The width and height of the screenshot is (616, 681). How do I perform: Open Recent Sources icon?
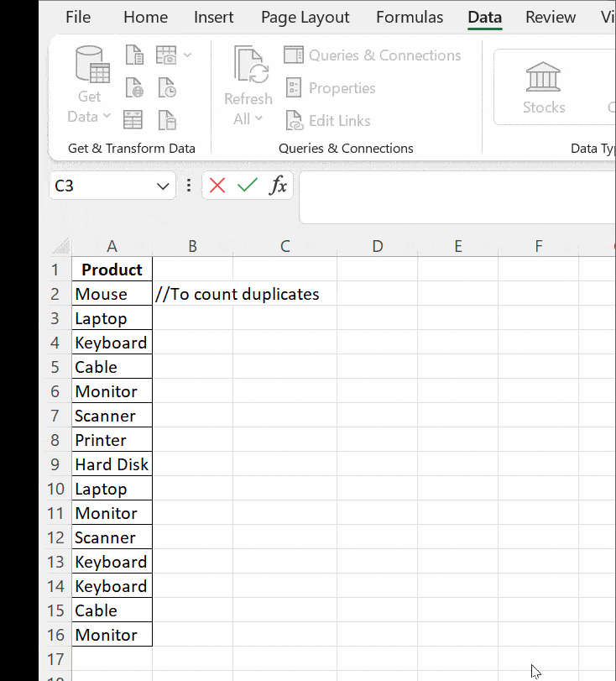coord(168,87)
